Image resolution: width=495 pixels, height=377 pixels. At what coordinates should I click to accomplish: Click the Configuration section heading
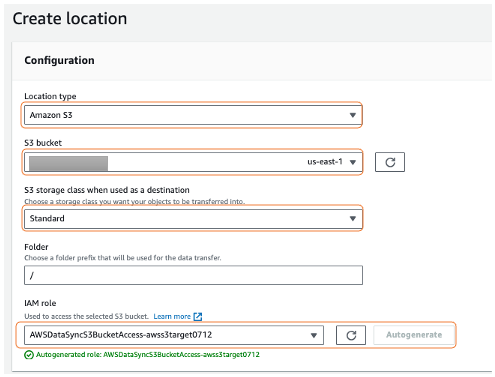59,60
